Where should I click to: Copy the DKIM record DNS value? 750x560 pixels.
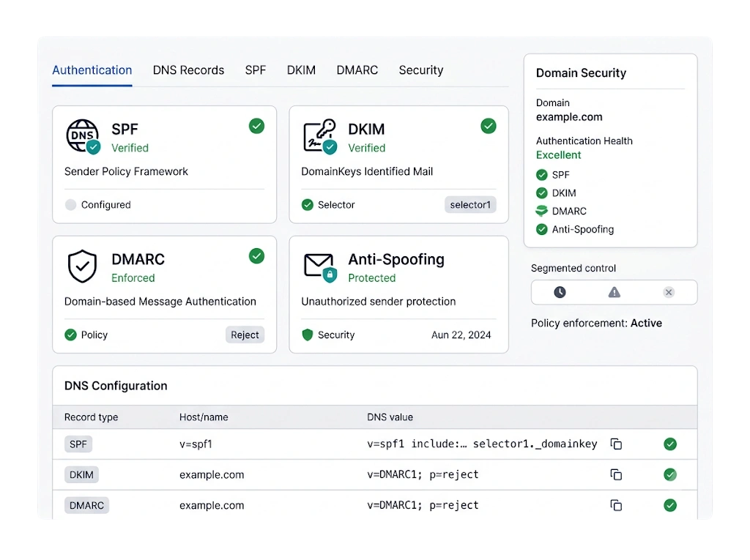(x=616, y=474)
